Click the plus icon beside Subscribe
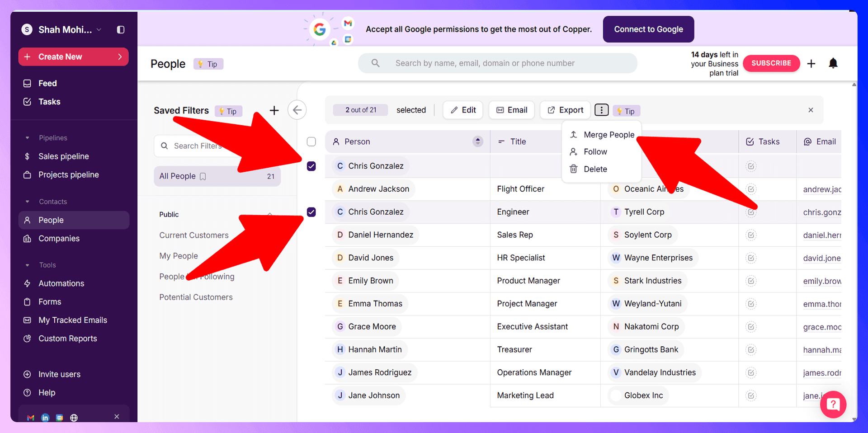This screenshot has width=868, height=433. tap(811, 63)
